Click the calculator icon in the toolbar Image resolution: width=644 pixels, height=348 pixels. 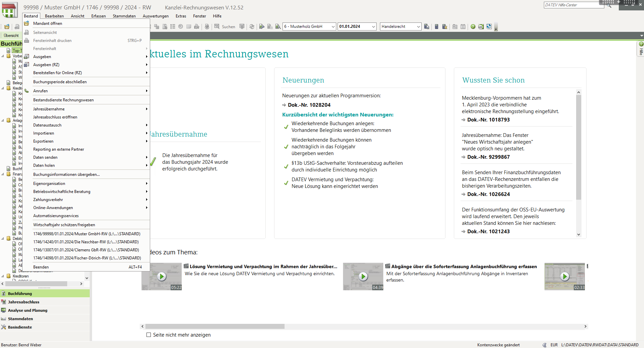[436, 27]
